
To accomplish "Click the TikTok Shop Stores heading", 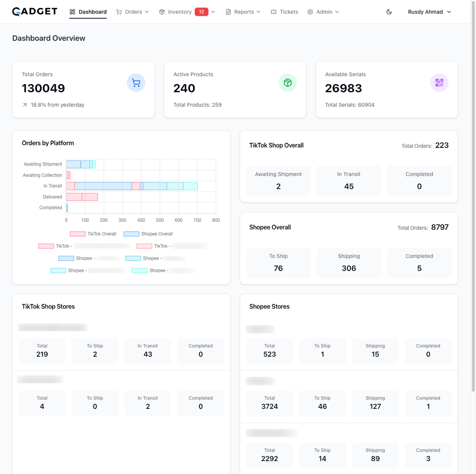I will tap(48, 307).
